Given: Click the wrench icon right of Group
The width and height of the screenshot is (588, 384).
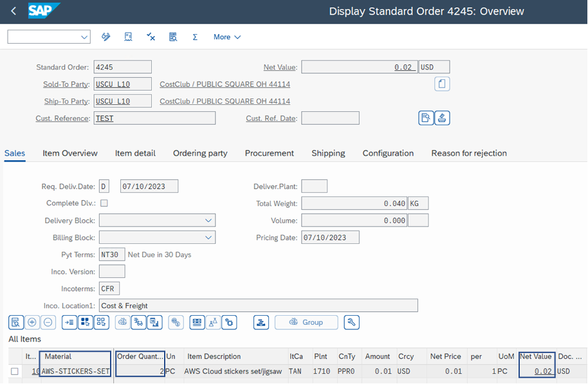Looking at the screenshot, I should (351, 322).
